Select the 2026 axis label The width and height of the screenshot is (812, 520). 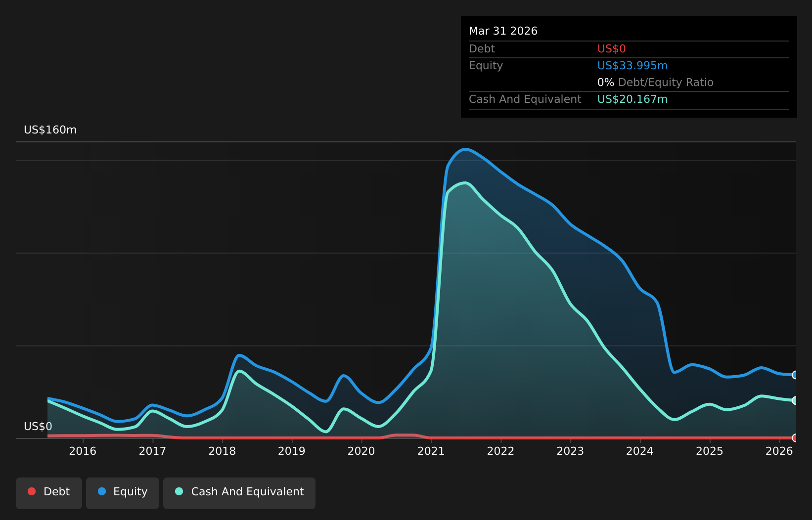[x=779, y=451]
